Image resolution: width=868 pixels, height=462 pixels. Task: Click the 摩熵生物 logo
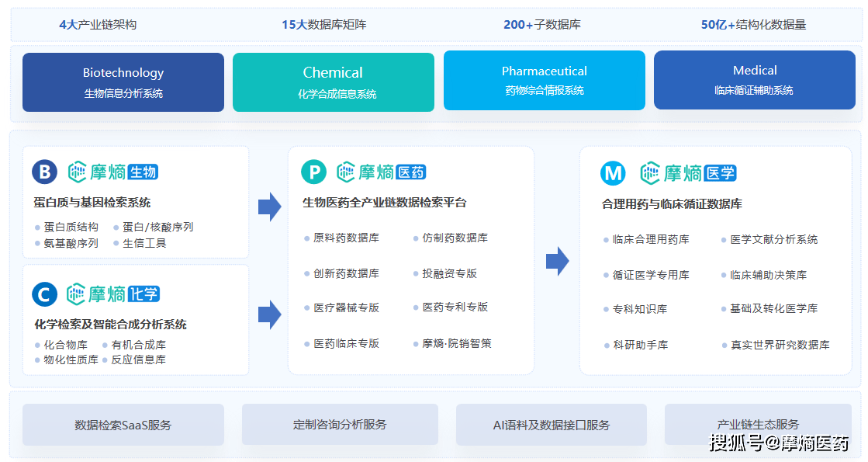(x=113, y=172)
